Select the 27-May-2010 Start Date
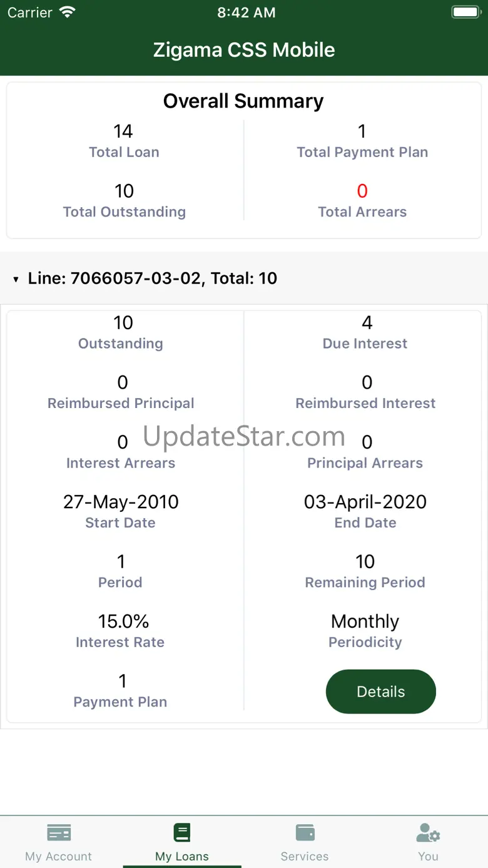Viewport: 488px width, 868px height. coord(121,502)
